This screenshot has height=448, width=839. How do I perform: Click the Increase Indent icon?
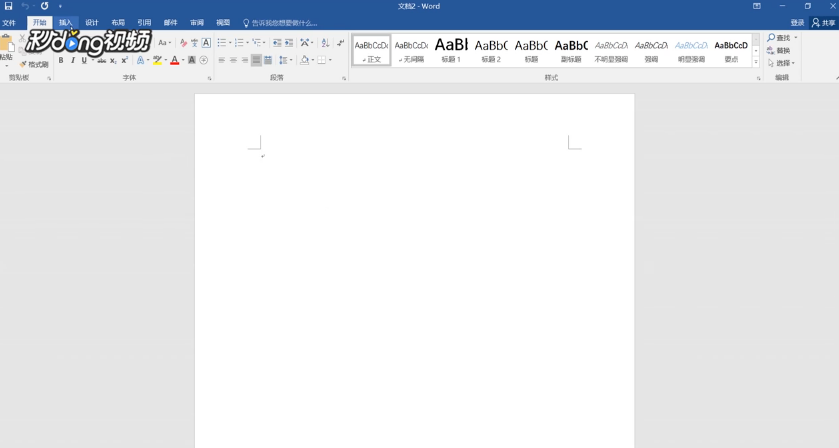289,43
